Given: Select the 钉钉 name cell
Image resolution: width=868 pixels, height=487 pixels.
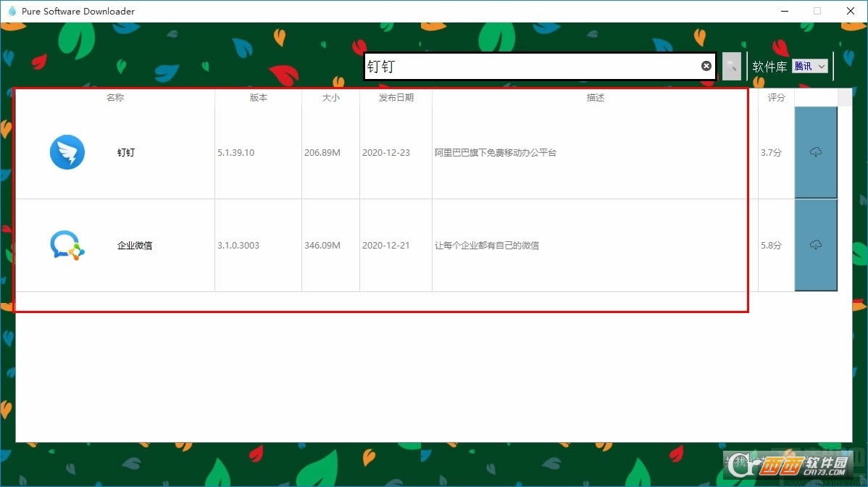Looking at the screenshot, I should click(126, 152).
